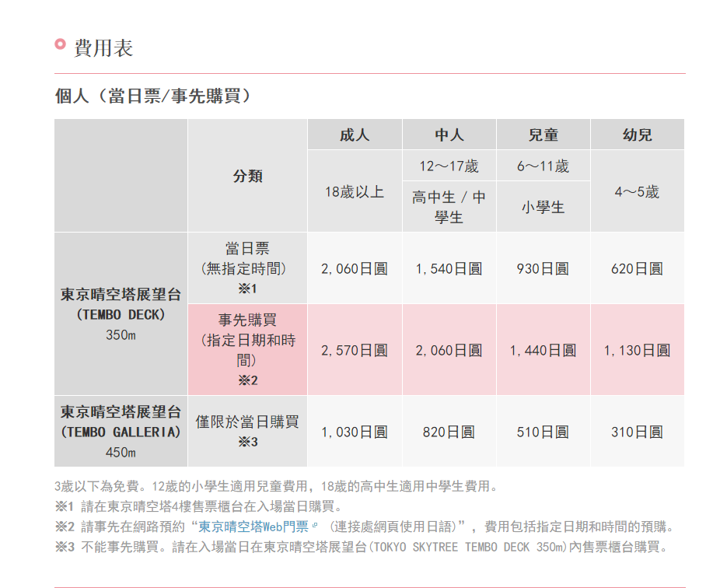Screen dimensions: 706x588
Task: Select the 兒童 column header
Action: point(543,135)
